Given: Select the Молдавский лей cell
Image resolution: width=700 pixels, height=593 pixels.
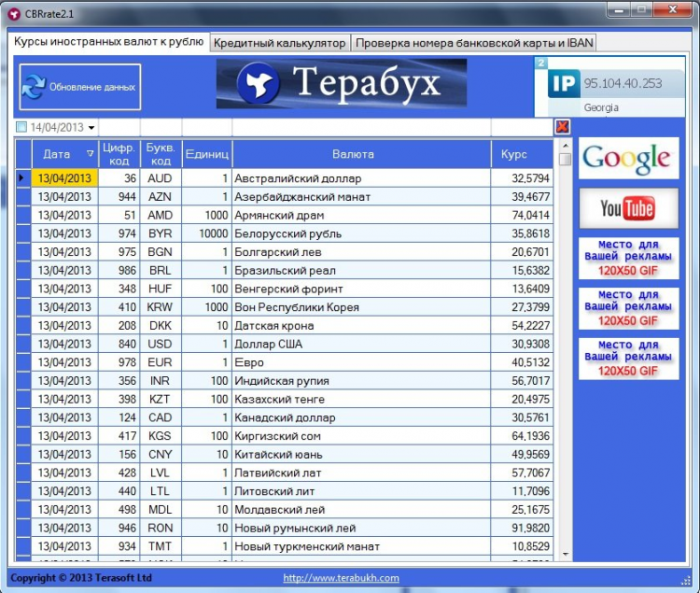Looking at the screenshot, I should 361,510.
